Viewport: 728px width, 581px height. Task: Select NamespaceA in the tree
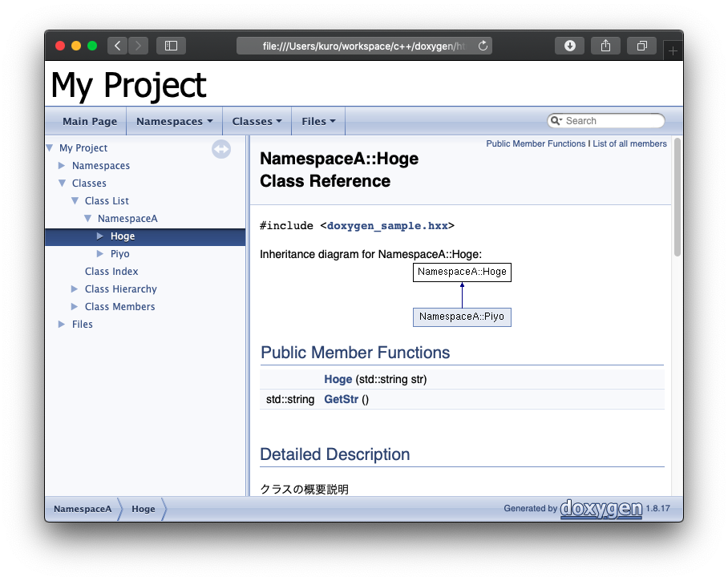click(127, 218)
